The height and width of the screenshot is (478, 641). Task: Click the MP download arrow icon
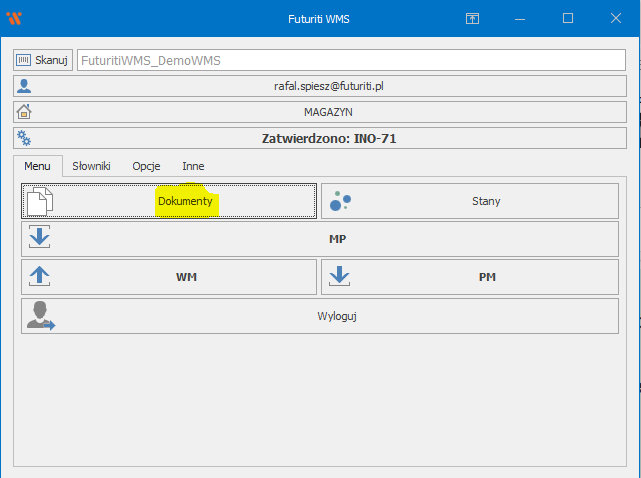pyautogui.click(x=39, y=239)
